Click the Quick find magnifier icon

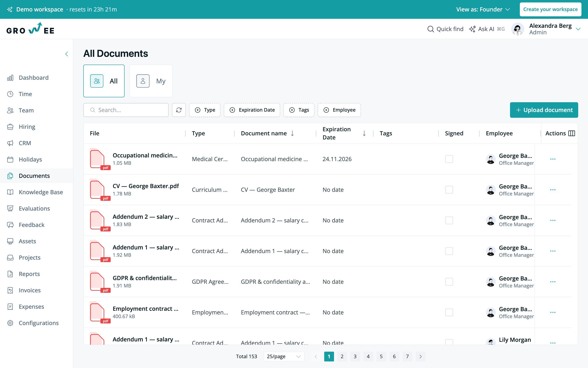coord(431,29)
